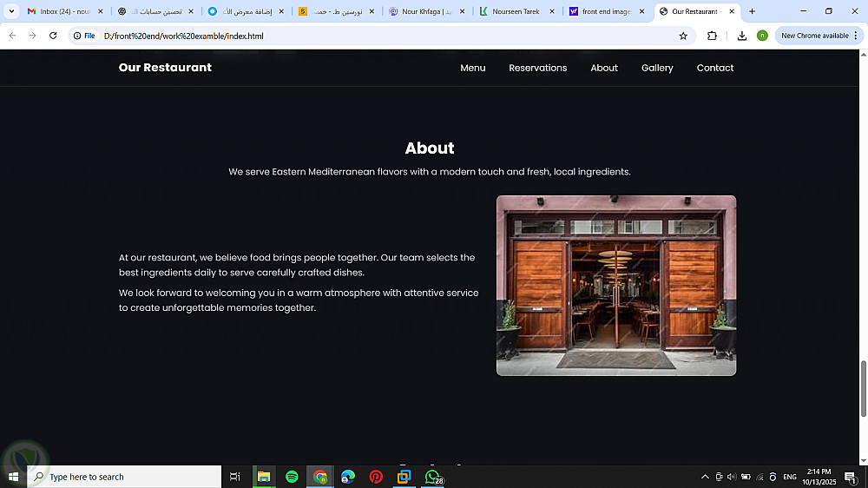Open the Reservations navigation link
This screenshot has height=488, width=868.
pos(537,68)
